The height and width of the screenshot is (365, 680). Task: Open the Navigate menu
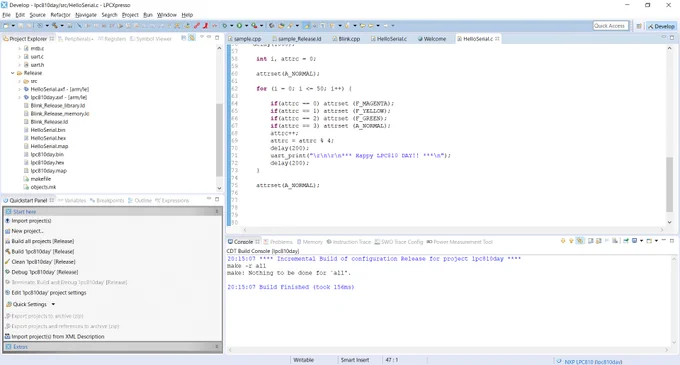86,15
